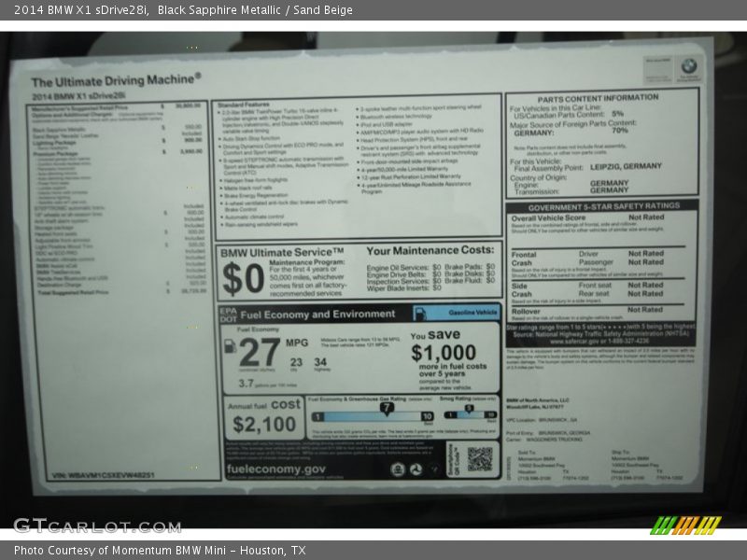Click the gas pump icon beside 27 MPG
The width and height of the screenshot is (747, 560).
coord(230,346)
